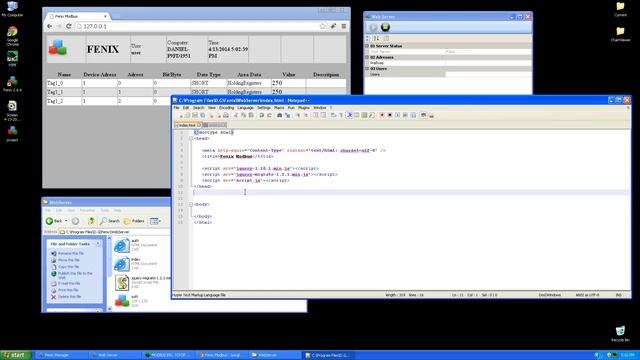Click the Undo icon in Notepad++ toolbar
Image resolution: width=640 pixels, height=360 pixels.
tap(261, 116)
